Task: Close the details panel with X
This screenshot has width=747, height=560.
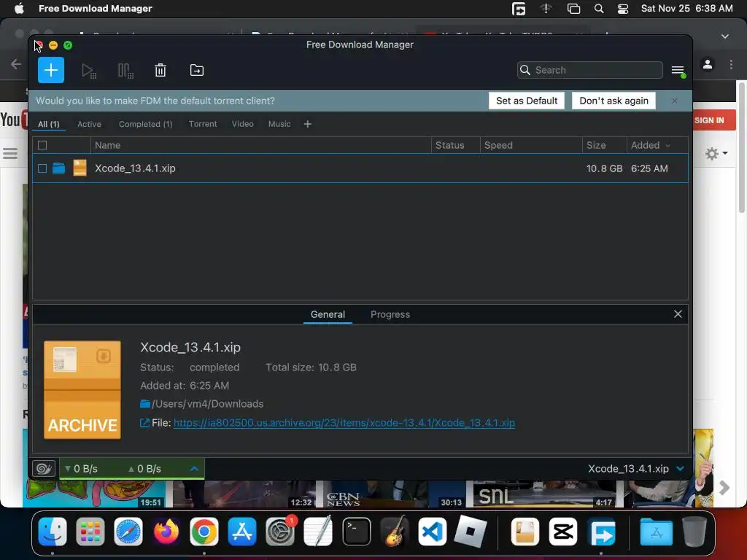Action: 678,314
